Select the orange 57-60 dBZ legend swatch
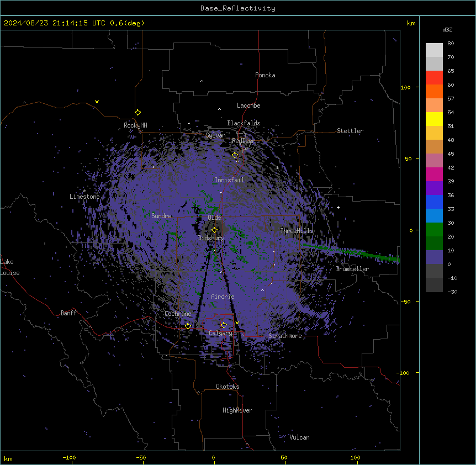Viewport: 476px width, 465px height. [x=434, y=91]
